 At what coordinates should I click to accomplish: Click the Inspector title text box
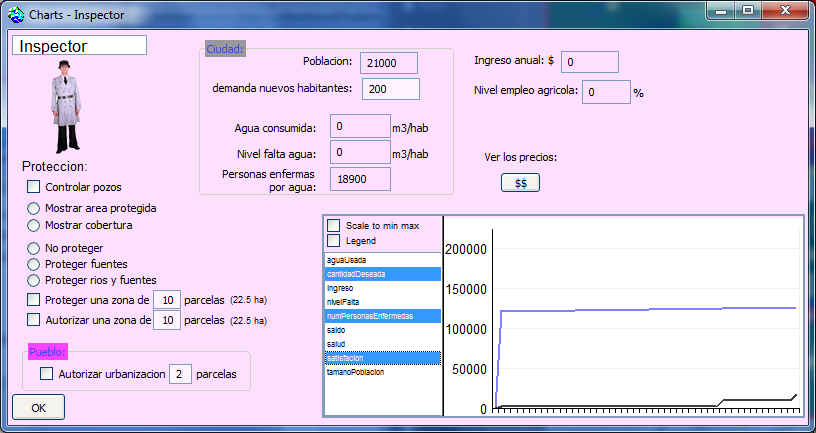click(x=80, y=45)
